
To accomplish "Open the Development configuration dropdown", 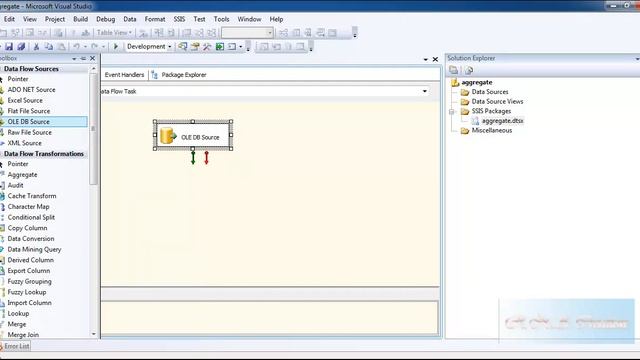I will [170, 47].
